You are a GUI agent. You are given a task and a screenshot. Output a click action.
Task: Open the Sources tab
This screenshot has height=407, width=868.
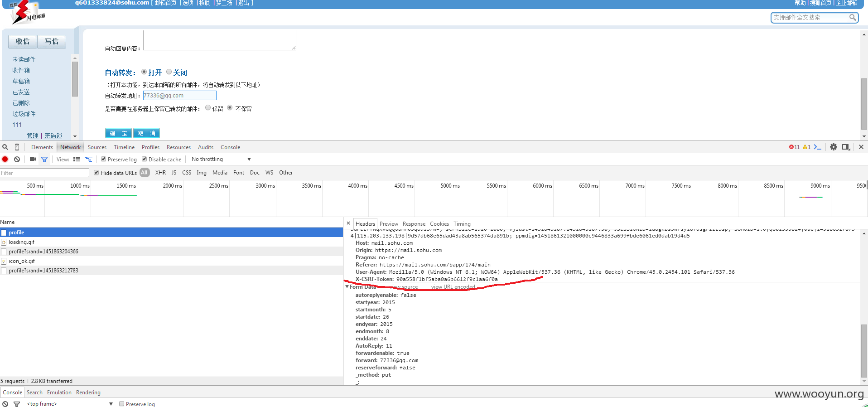[x=97, y=147]
